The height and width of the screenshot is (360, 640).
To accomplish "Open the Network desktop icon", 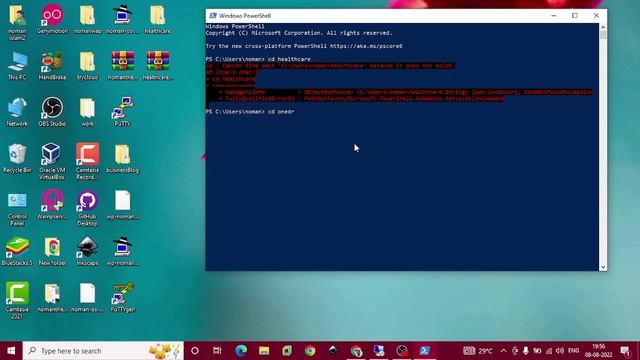I will pyautogui.click(x=17, y=112).
